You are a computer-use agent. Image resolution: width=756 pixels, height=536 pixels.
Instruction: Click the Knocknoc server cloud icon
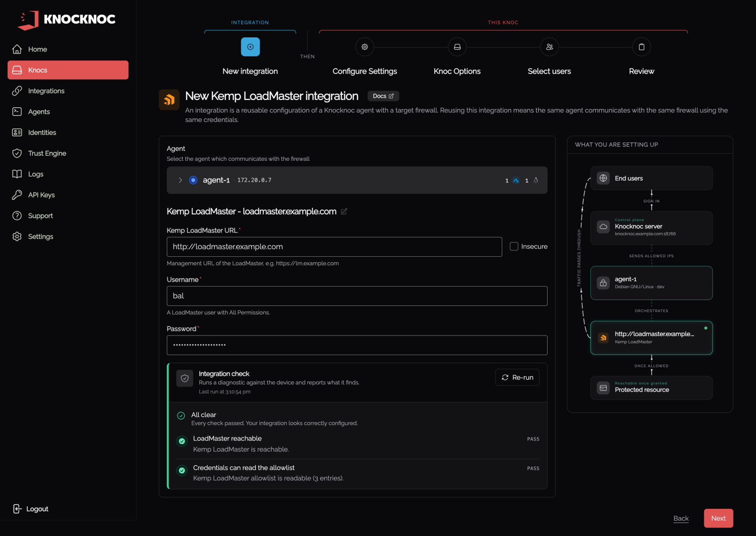[x=603, y=227]
